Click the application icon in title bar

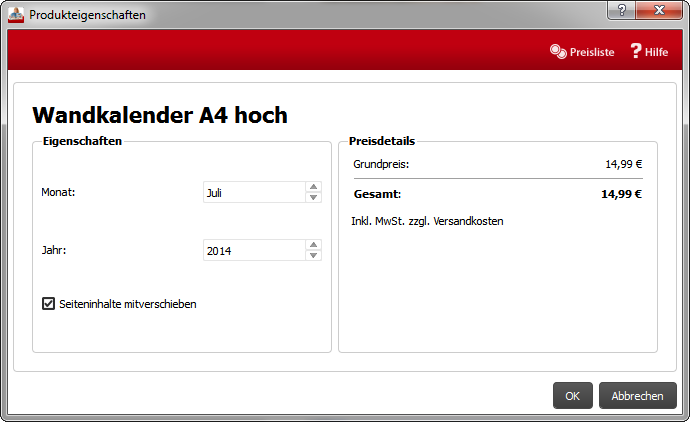click(16, 15)
